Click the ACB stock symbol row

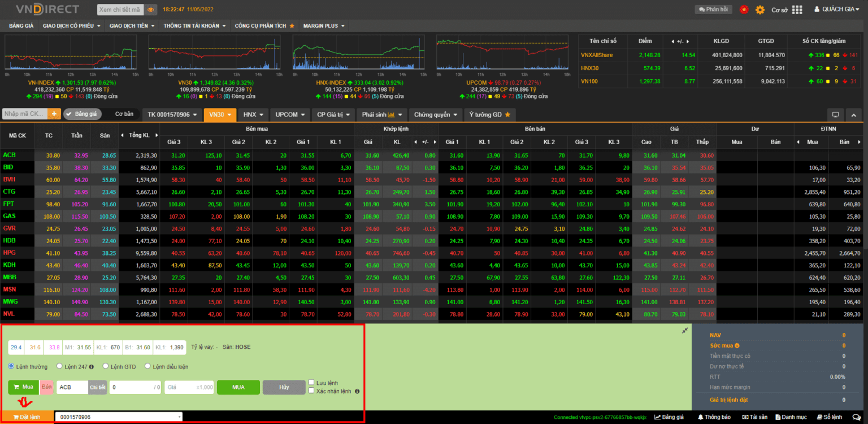coord(8,155)
